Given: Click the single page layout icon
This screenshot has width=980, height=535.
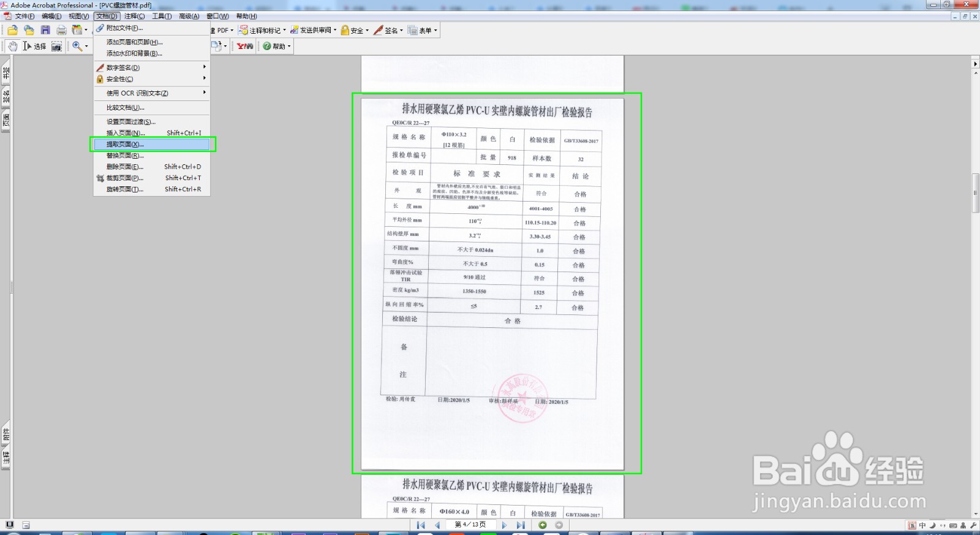Looking at the screenshot, I should (9, 525).
